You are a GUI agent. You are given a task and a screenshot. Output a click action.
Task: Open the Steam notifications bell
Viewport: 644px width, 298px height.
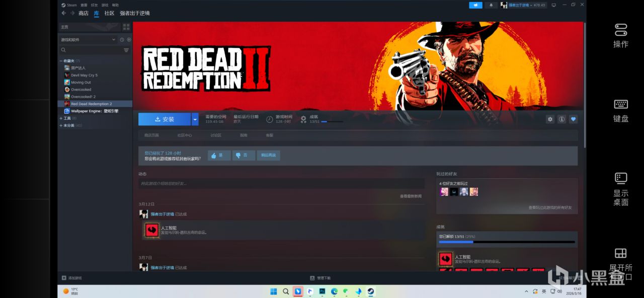491,5
